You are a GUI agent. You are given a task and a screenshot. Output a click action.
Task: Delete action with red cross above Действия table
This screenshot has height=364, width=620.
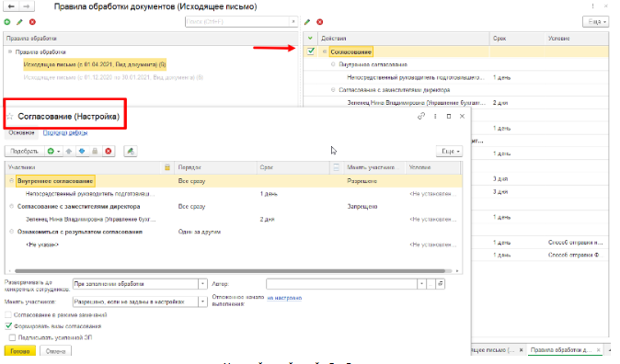click(x=319, y=22)
